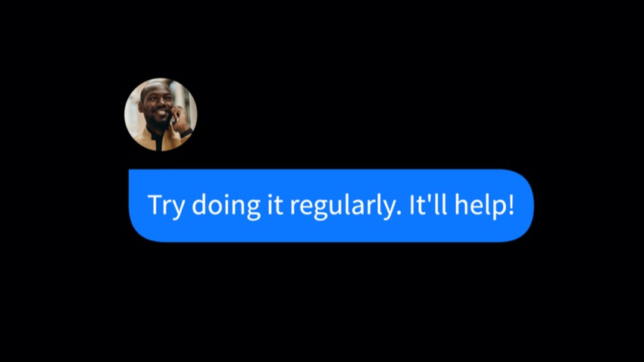The image size is (644, 362).
Task: Click the word "doing" in the bubble
Action: [227, 206]
